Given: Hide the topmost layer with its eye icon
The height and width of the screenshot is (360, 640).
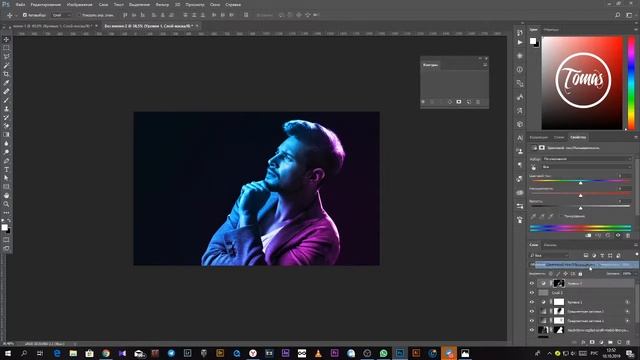Looking at the screenshot, I should [532, 283].
